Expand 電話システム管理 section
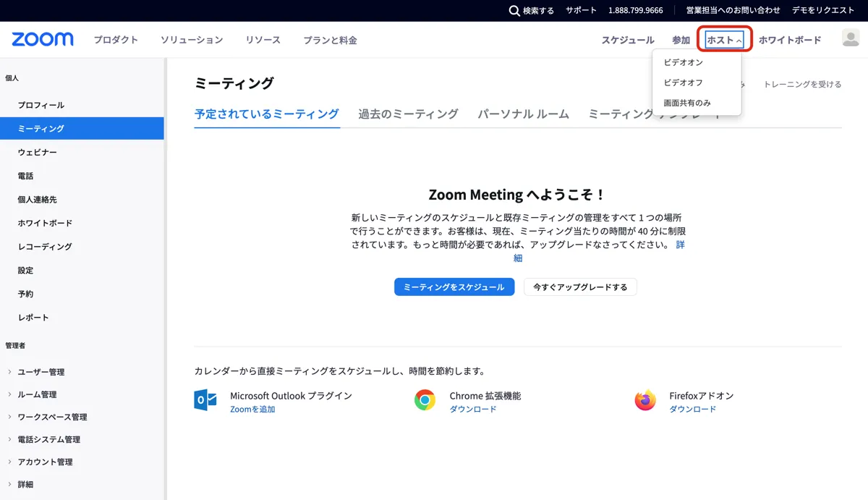Screen dimensions: 868x500 tap(49, 439)
